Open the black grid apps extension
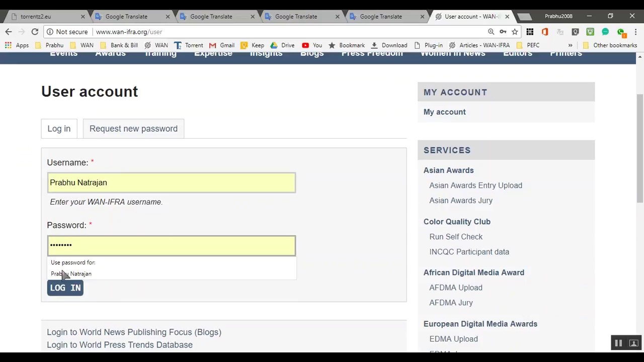This screenshot has width=644, height=362. point(530,32)
